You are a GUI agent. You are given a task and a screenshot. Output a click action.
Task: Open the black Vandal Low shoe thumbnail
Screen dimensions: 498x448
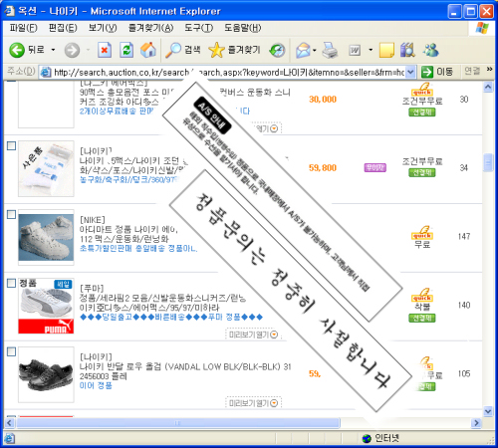point(46,374)
